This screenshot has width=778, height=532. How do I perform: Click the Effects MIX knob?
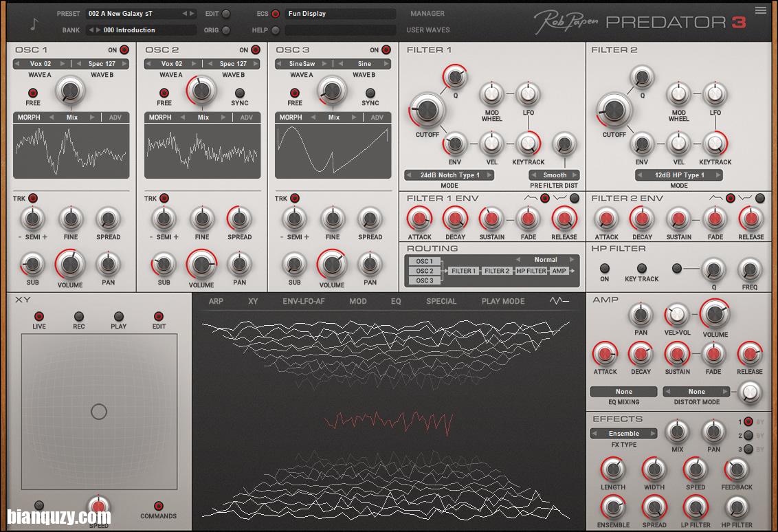coord(677,431)
